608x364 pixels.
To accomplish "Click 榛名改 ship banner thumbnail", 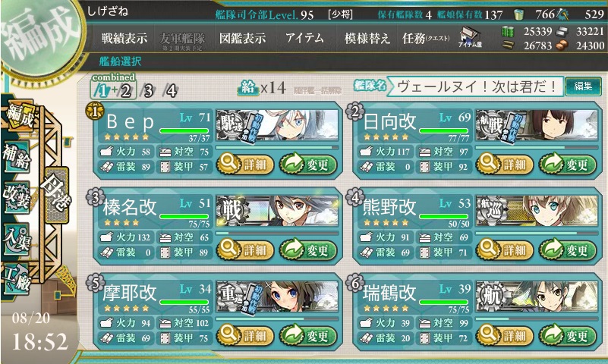I will pyautogui.click(x=277, y=211).
